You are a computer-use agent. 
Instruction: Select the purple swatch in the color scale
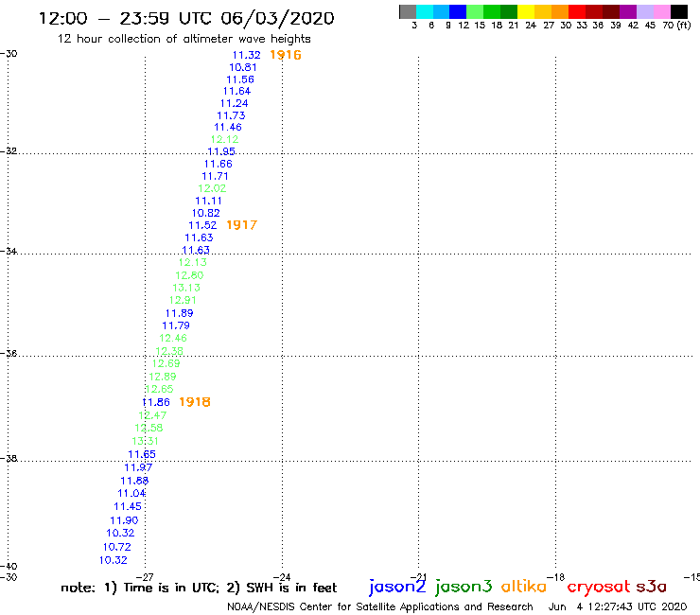[628, 11]
